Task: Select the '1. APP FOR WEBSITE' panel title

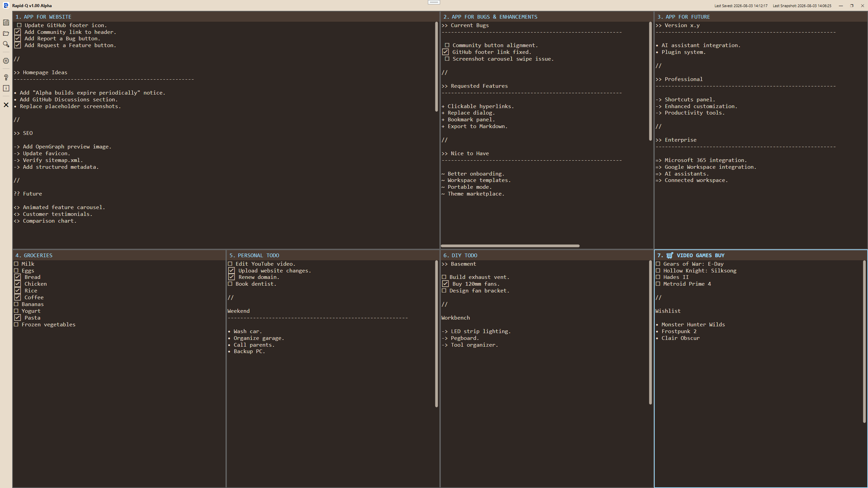Action: click(43, 17)
